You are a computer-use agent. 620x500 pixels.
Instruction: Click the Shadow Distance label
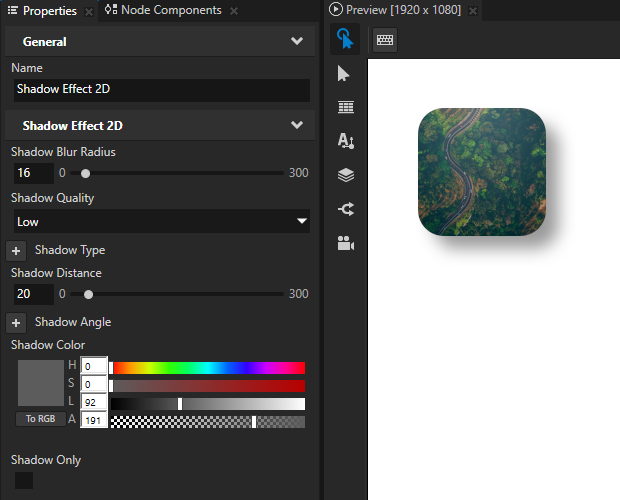(x=56, y=273)
